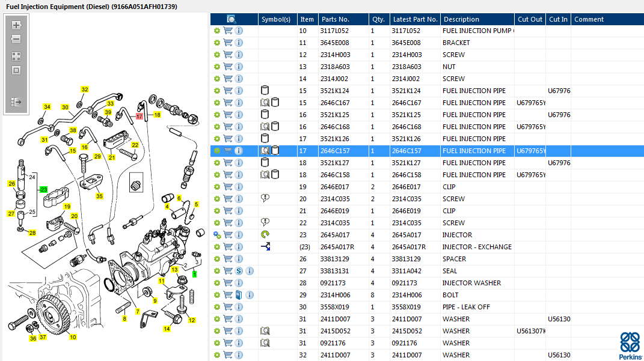
Task: Click the exchange arrow symbol for 2645A017R
Action: point(265,247)
